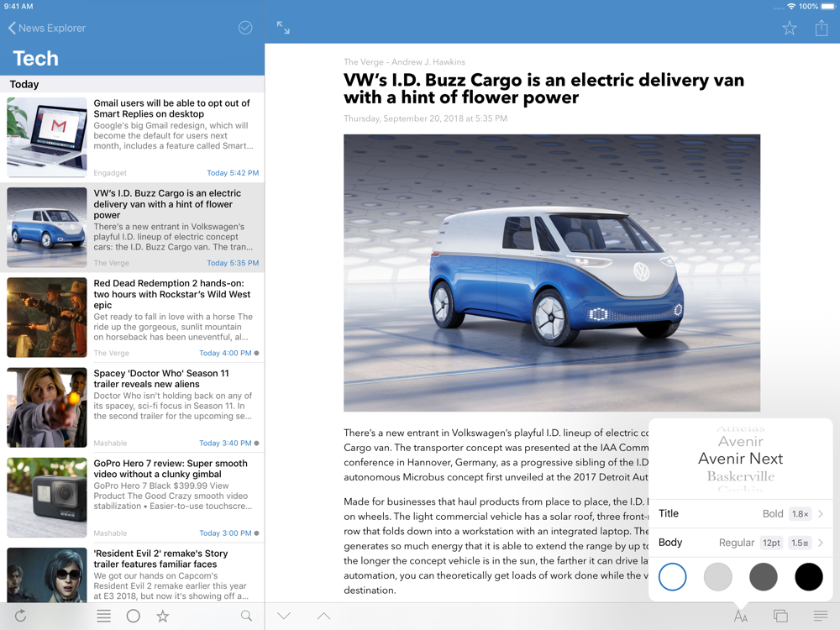Show all articles list filter
Screen dimensions: 840x630
point(104,616)
